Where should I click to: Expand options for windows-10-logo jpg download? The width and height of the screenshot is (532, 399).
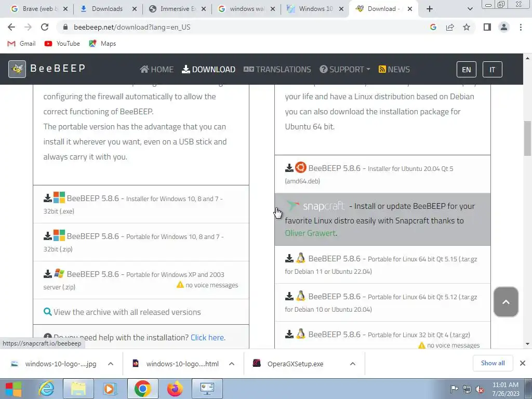(111, 364)
